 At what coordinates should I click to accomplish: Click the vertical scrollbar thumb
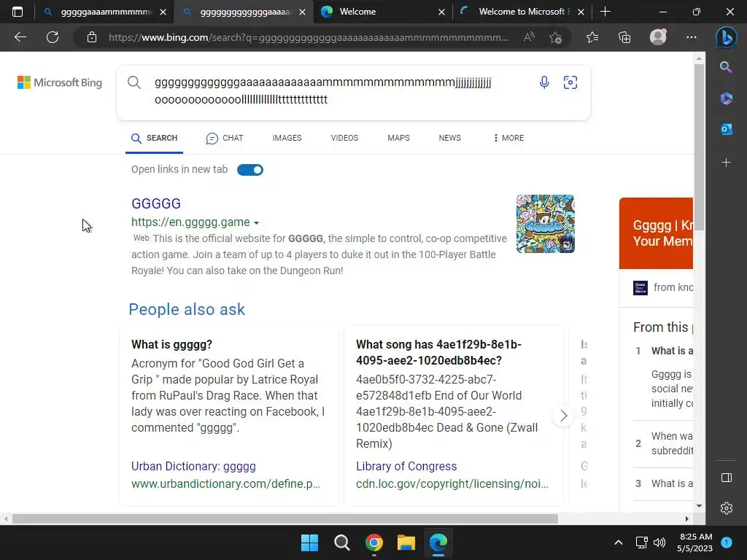click(x=699, y=147)
